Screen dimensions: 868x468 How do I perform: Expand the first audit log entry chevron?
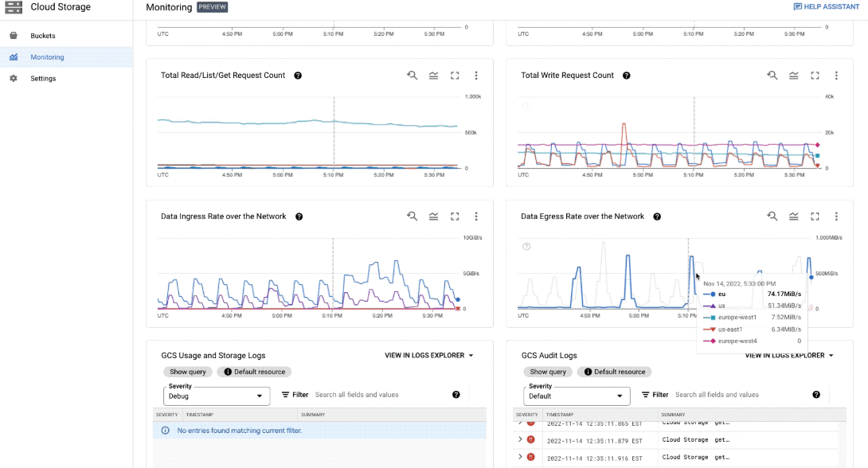click(520, 423)
